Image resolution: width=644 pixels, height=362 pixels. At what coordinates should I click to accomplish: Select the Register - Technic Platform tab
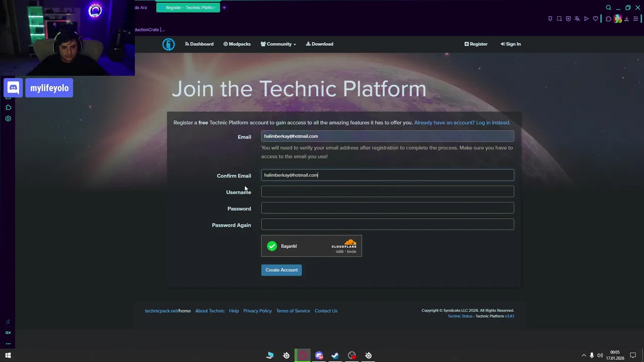[x=188, y=8]
